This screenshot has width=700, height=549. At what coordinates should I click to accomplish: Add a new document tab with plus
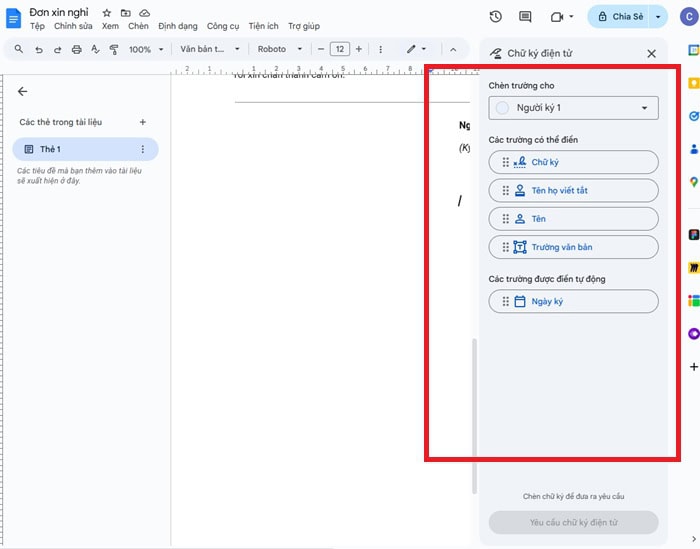(142, 122)
